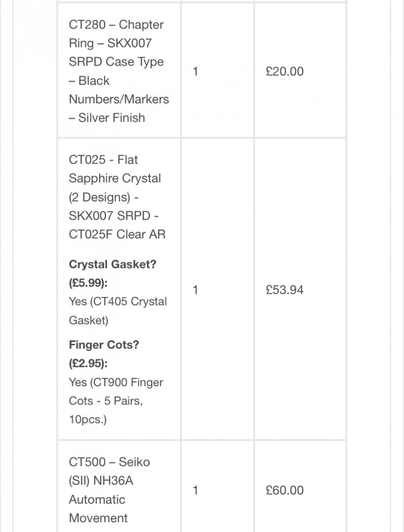
Task: Click the 'Finger Cots? (£2.95)' label
Action: click(x=104, y=354)
